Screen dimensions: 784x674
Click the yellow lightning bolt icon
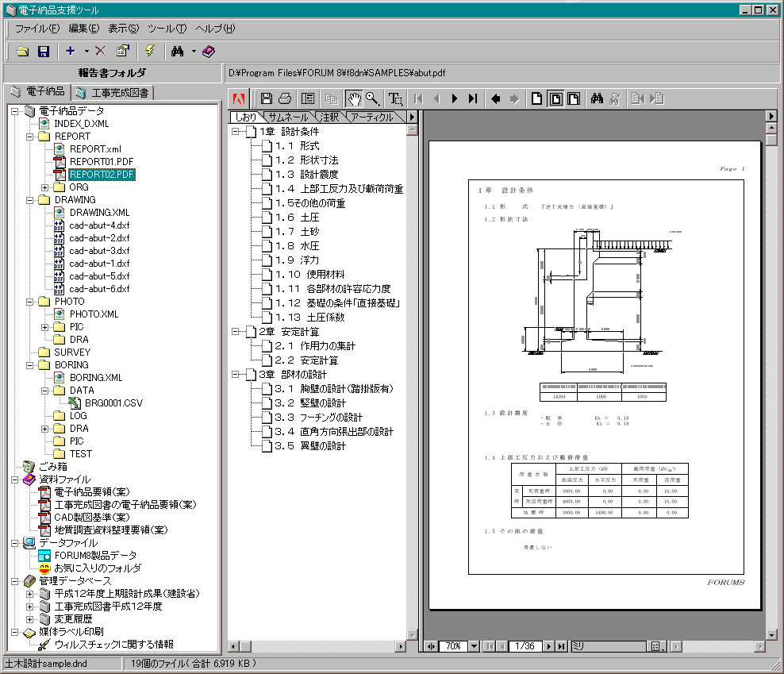(x=148, y=52)
